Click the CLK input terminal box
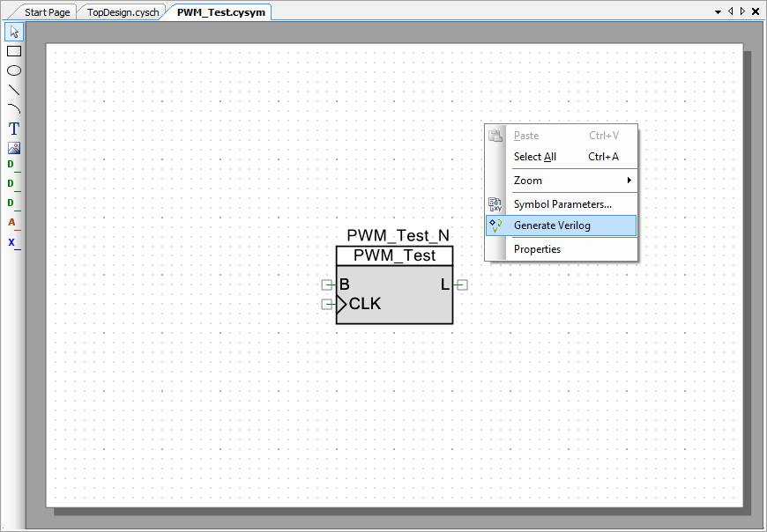Image resolution: width=767 pixels, height=532 pixels. tap(327, 304)
